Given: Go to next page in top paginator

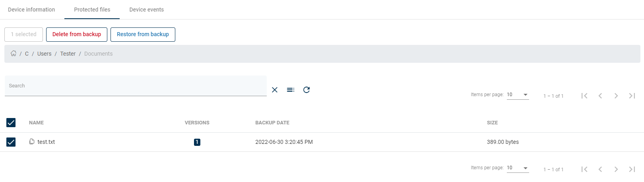Looking at the screenshot, I should (x=616, y=96).
